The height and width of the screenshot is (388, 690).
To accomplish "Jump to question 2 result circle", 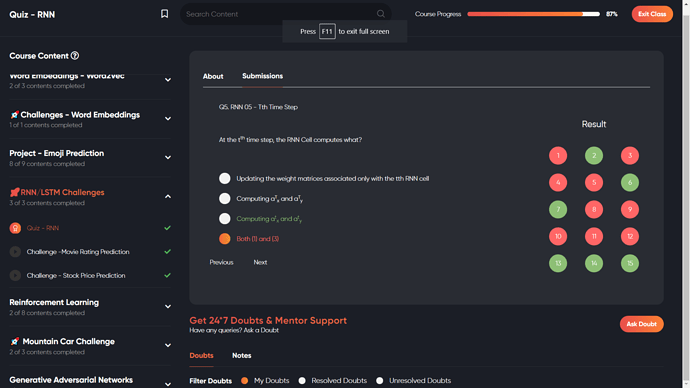I will (594, 155).
